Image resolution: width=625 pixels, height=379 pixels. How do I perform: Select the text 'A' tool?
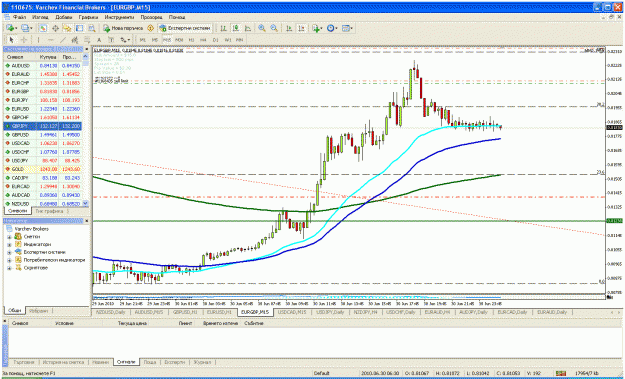coord(99,40)
